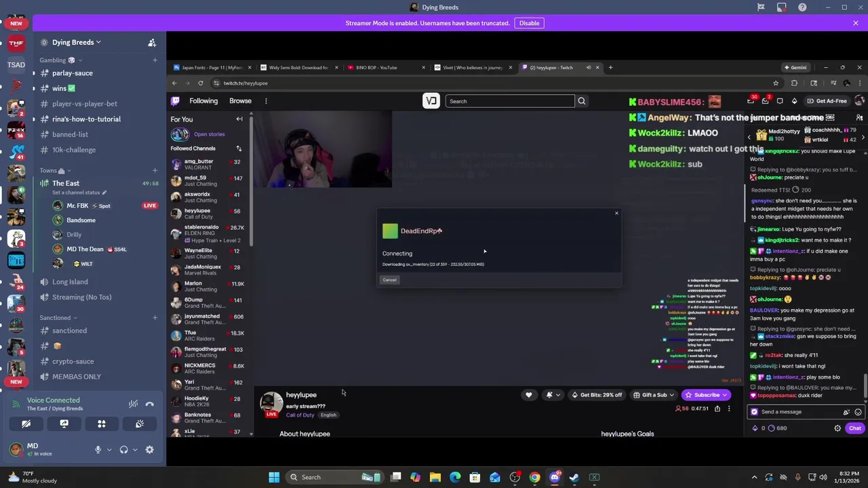Open a new browser tab

click(x=610, y=67)
